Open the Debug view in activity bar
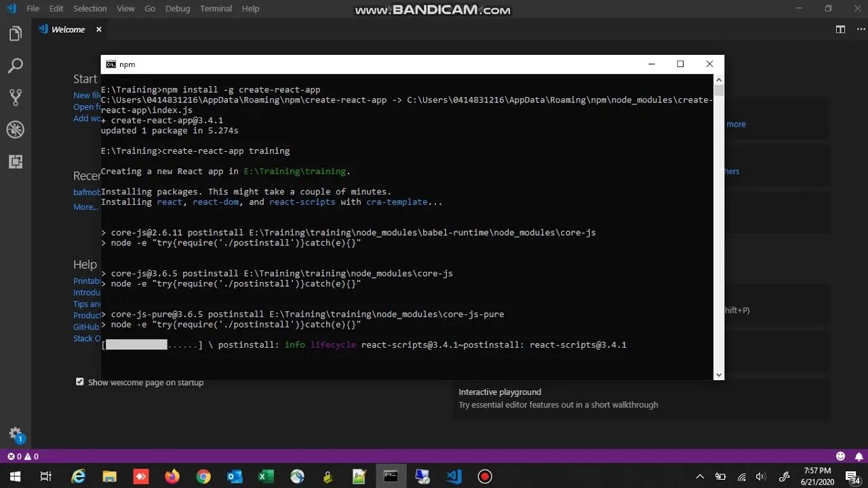The height and width of the screenshot is (488, 868). point(15,129)
